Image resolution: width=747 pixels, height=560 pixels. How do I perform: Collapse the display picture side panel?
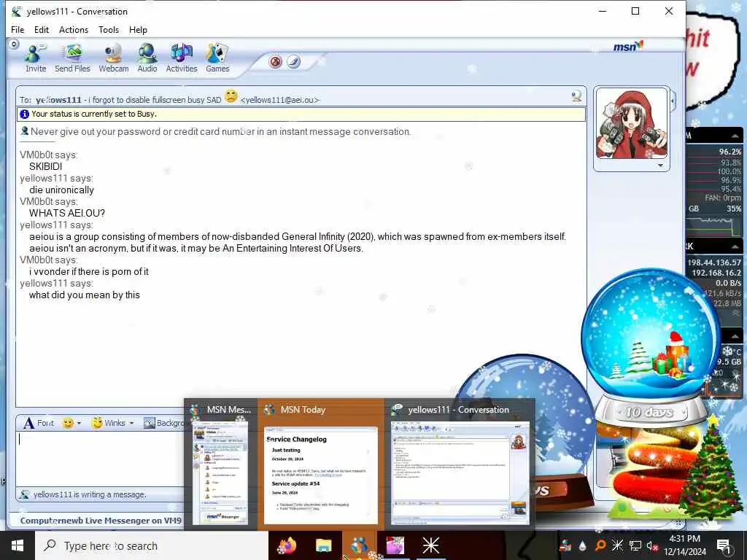click(x=673, y=101)
